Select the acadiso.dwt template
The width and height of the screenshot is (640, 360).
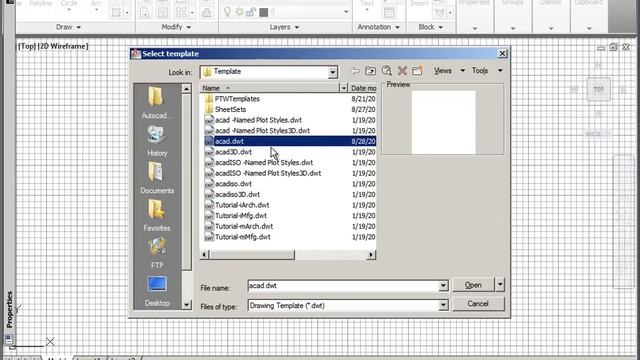tap(233, 184)
